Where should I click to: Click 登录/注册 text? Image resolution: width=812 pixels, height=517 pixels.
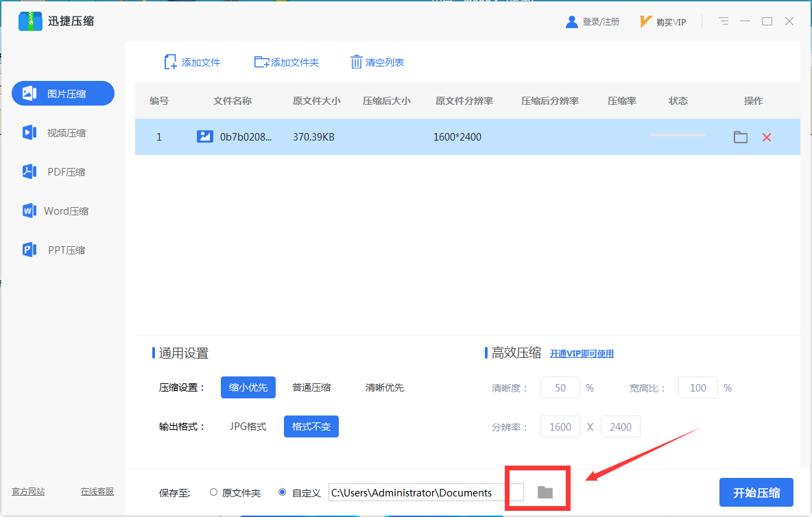601,22
